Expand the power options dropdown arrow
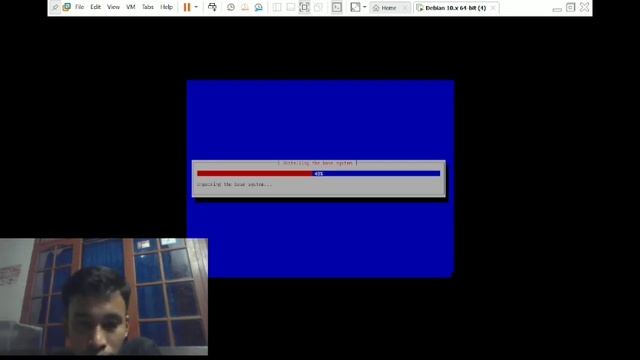Viewport: 640px width, 360px height. point(196,7)
